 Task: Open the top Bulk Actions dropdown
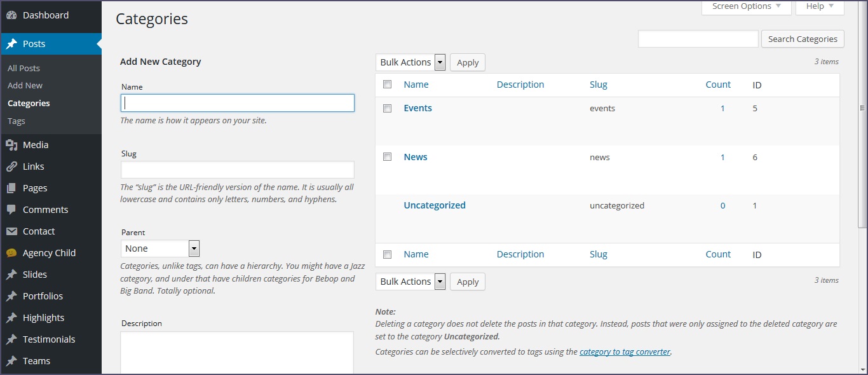(x=410, y=62)
